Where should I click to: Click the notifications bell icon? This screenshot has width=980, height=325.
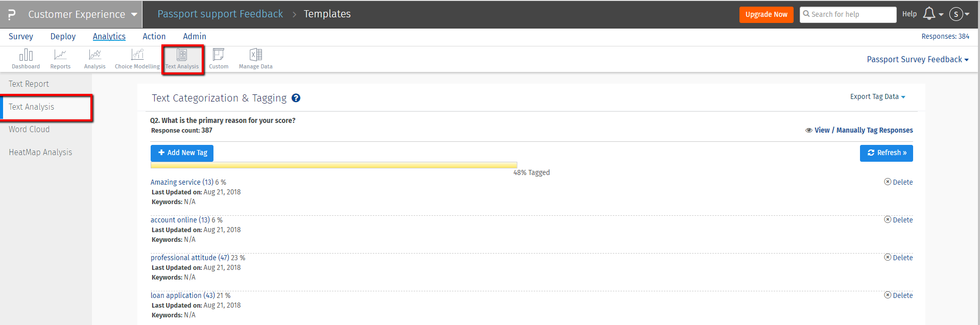click(929, 14)
